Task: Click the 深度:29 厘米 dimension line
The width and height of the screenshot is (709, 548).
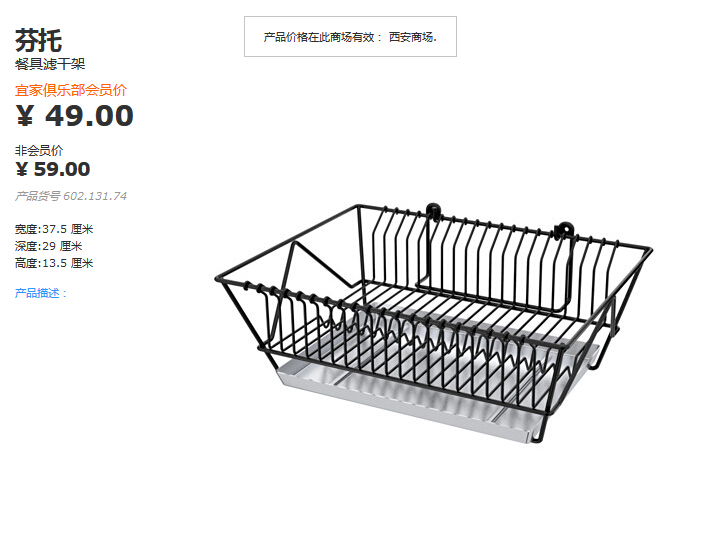Action: [x=48, y=246]
